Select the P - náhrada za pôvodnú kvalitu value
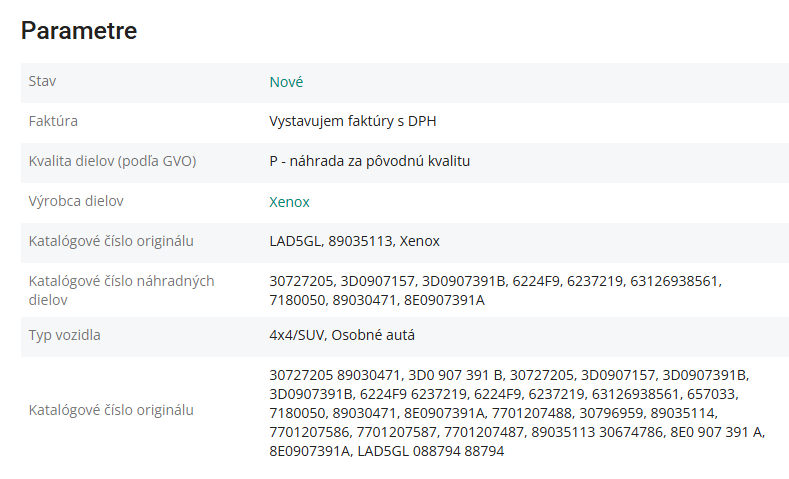The image size is (789, 479). [369, 162]
